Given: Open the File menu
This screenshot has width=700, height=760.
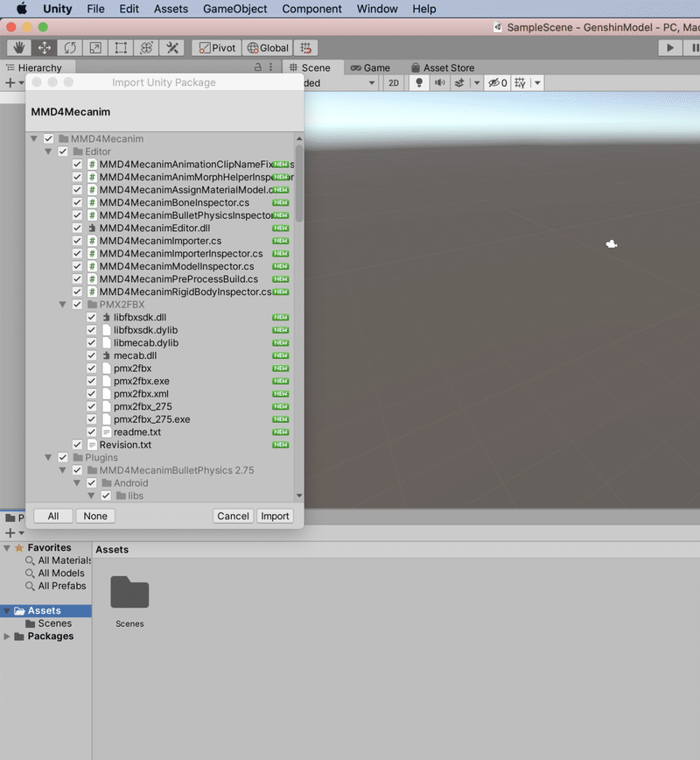Looking at the screenshot, I should tap(95, 9).
